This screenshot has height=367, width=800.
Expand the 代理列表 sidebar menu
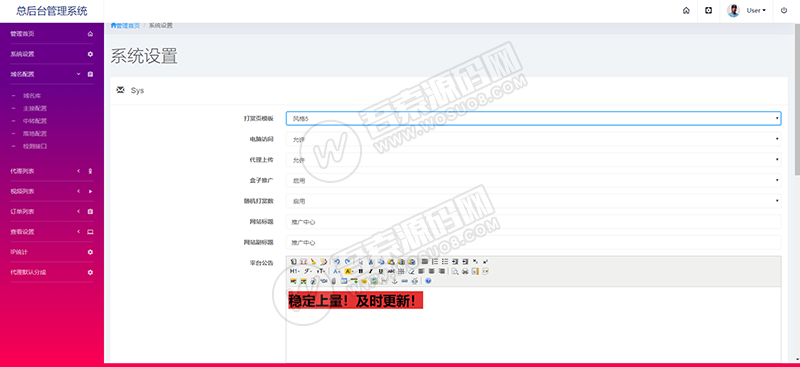52,171
